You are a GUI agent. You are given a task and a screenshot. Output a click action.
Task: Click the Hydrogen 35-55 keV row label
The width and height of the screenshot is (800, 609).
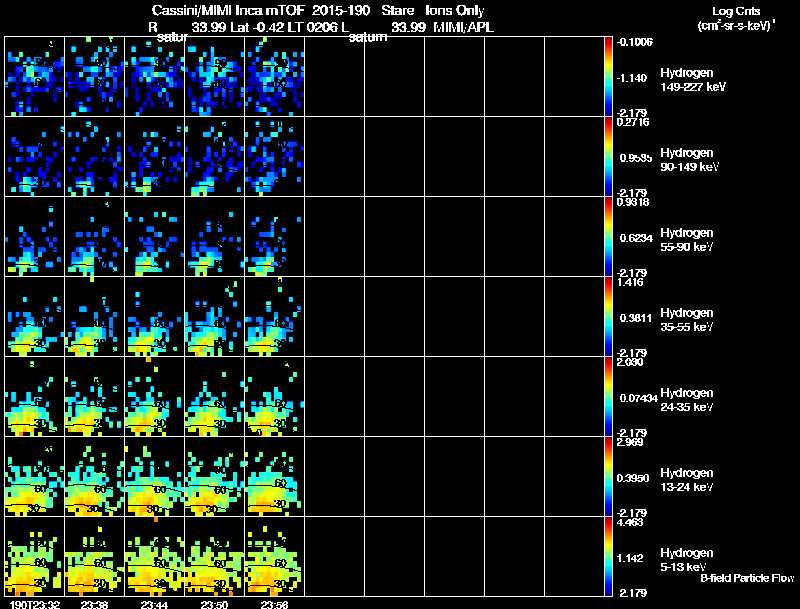[687, 320]
